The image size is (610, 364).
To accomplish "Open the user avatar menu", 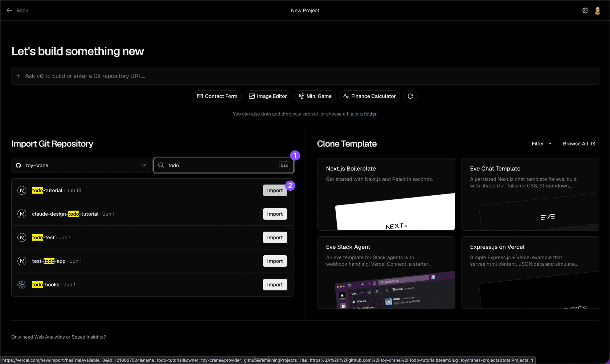I will tap(597, 11).
